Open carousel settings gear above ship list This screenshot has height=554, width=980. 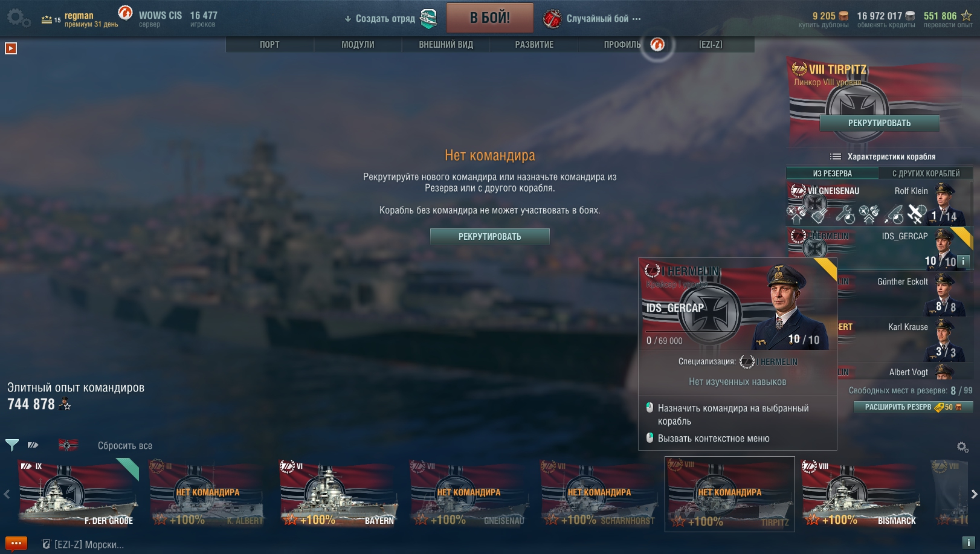[x=962, y=447]
